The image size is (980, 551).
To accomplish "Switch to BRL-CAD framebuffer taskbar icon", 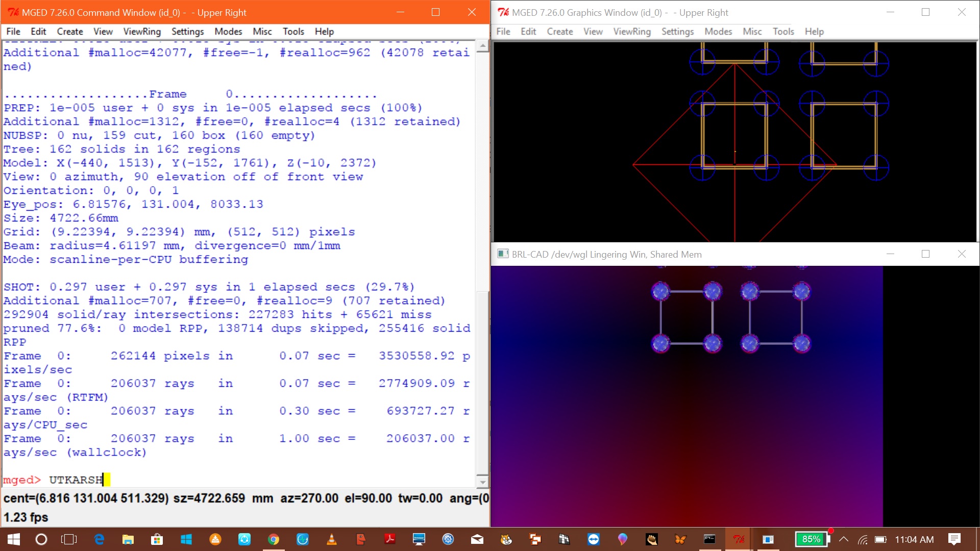I will click(768, 539).
